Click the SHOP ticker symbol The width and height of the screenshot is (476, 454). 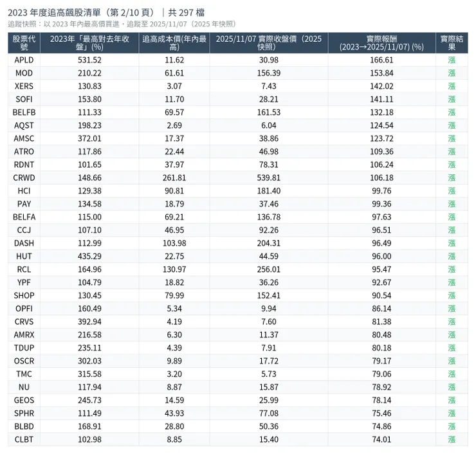[24, 295]
